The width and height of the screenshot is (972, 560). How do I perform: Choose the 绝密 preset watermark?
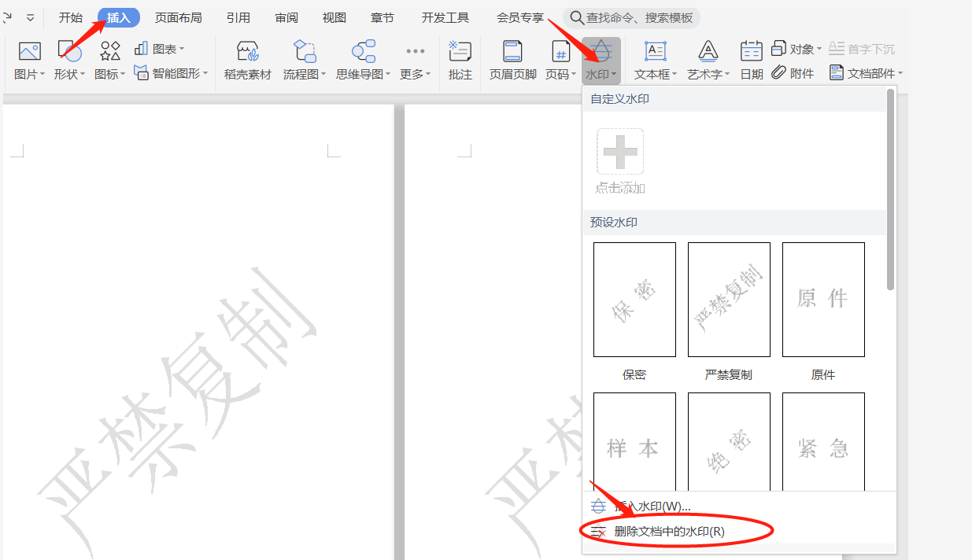click(729, 441)
